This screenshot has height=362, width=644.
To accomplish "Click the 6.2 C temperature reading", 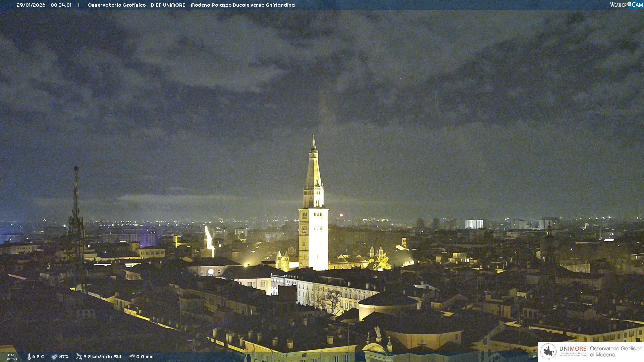I will (38, 357).
